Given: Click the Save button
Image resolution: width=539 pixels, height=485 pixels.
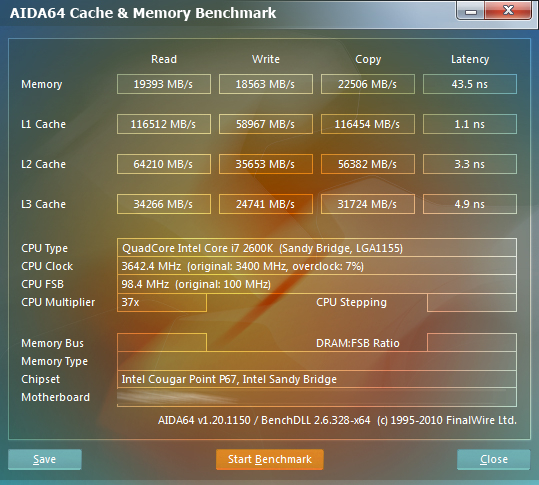Looking at the screenshot, I should click(45, 459).
